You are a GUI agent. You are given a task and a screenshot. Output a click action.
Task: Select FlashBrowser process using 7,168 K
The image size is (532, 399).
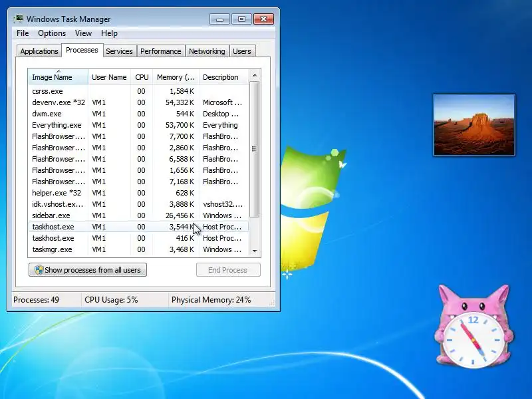pos(139,182)
